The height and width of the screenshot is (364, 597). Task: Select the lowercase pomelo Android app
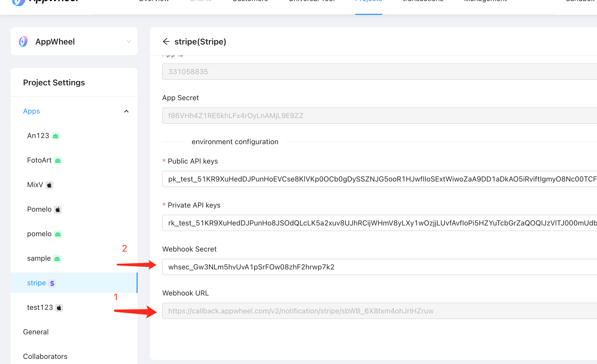coord(39,234)
